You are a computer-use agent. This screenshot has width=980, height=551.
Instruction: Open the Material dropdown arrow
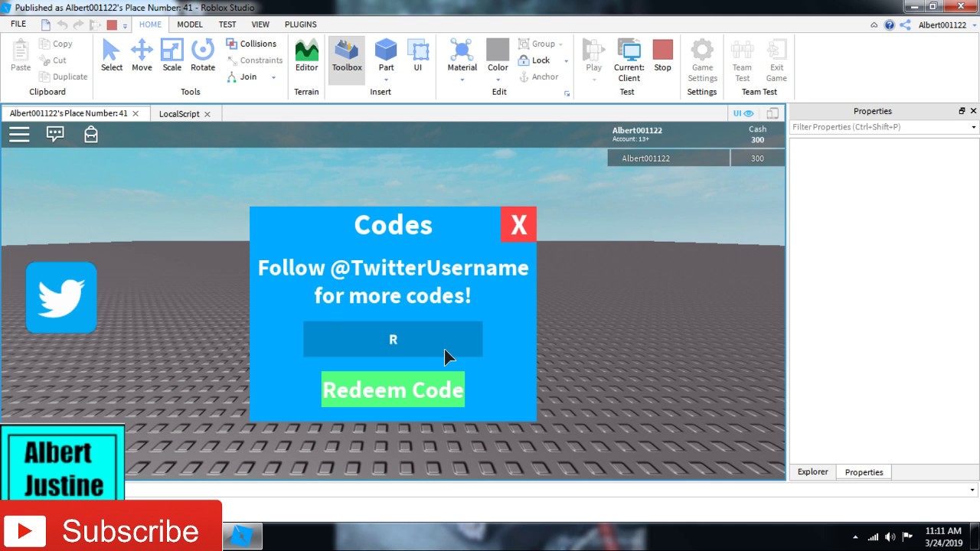pos(462,80)
